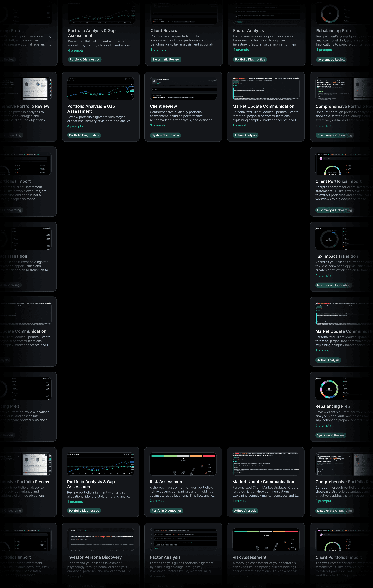Click Add Step button in bottom-row Factor Analysis thumbnail

click(x=157, y=548)
